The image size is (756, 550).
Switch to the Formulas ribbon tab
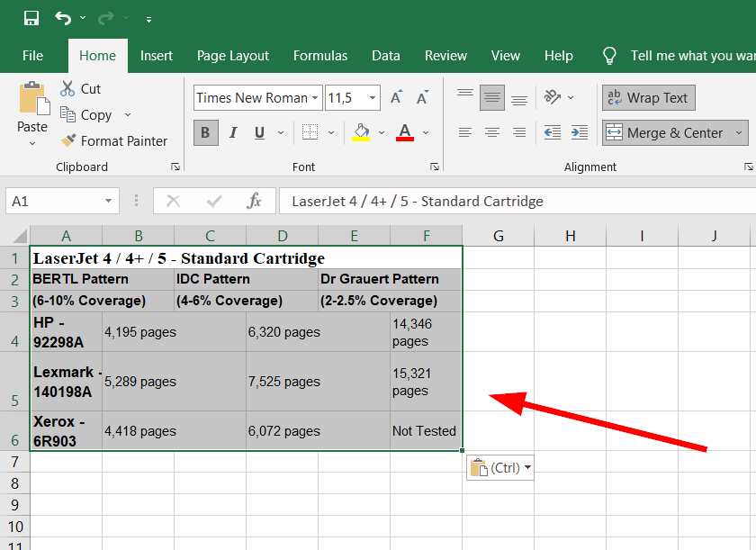point(320,56)
